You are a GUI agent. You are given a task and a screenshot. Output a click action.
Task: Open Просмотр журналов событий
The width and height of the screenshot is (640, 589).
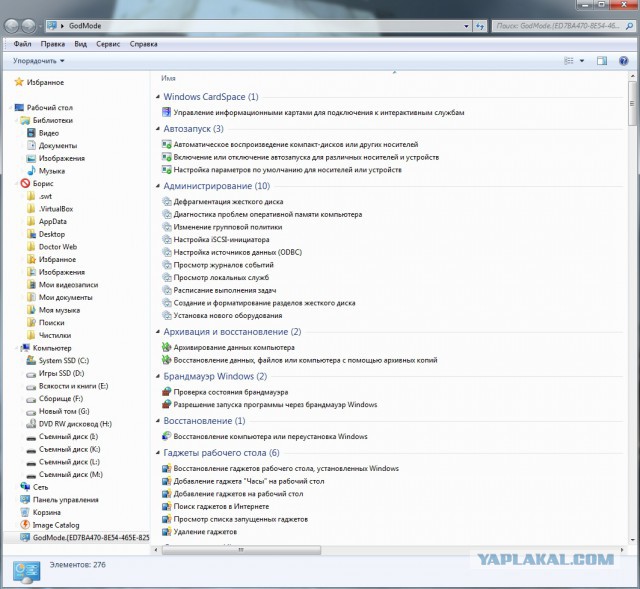(x=223, y=264)
